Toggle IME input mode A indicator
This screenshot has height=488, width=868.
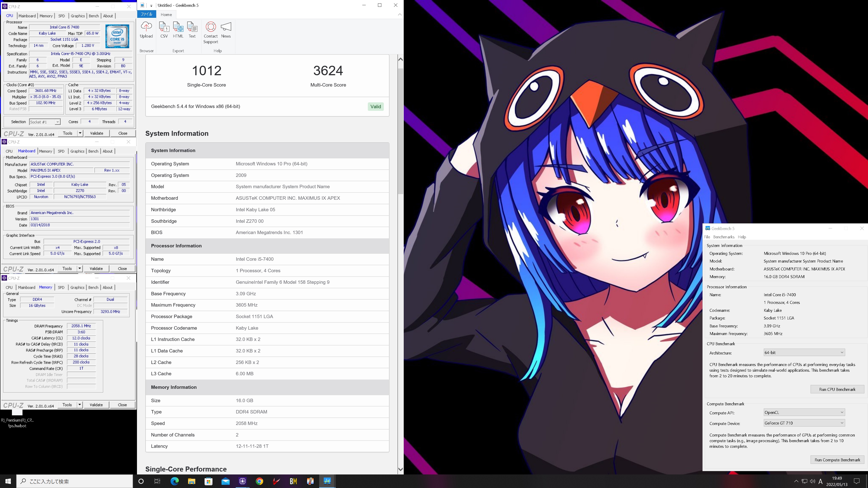tap(821, 481)
